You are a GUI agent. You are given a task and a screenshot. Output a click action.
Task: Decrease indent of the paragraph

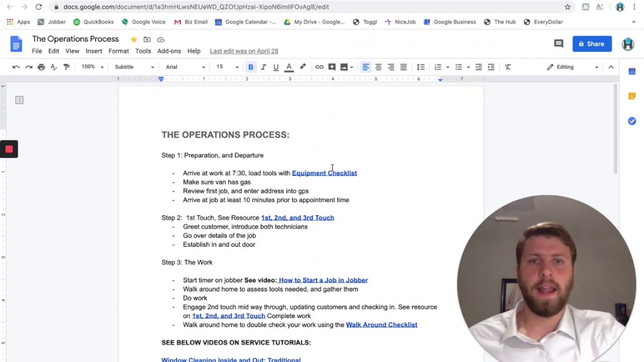(478, 67)
